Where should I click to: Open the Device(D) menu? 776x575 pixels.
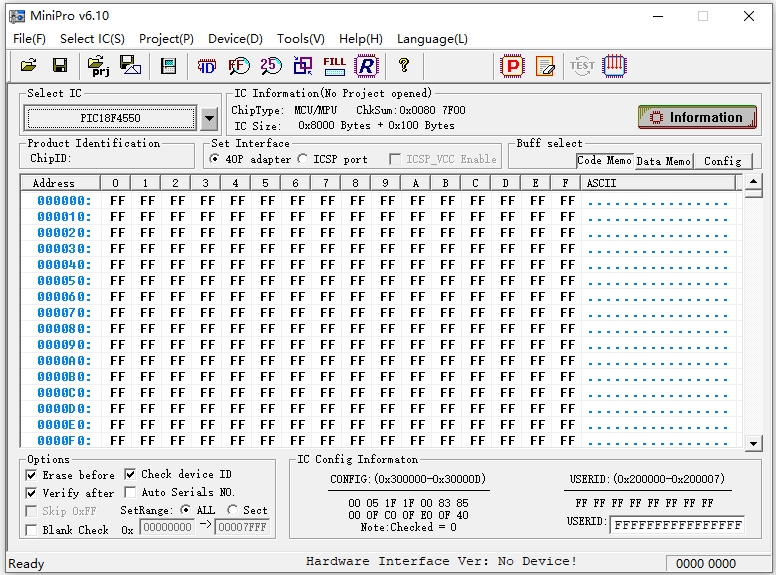tap(235, 39)
